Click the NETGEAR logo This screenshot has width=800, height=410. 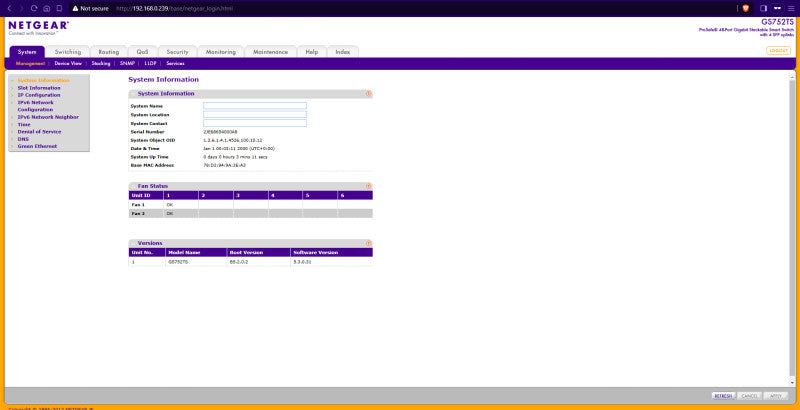click(x=38, y=27)
